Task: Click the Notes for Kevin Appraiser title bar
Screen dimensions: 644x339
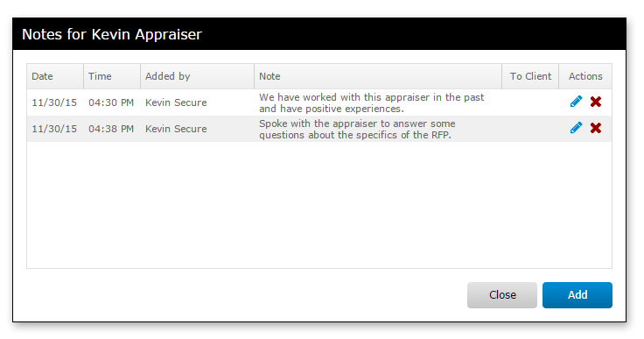Action: click(319, 34)
